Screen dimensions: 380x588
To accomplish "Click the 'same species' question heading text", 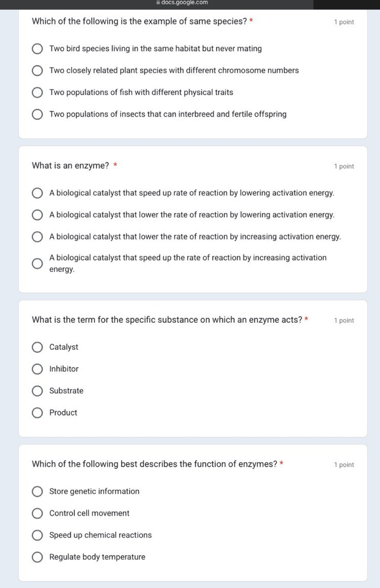I will (x=139, y=22).
